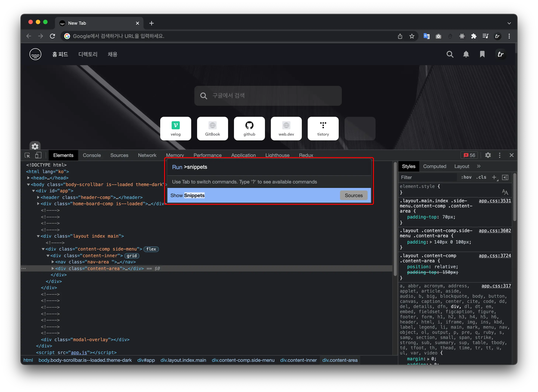Open the Computed styles tab
This screenshot has height=392, width=538.
tap(434, 166)
